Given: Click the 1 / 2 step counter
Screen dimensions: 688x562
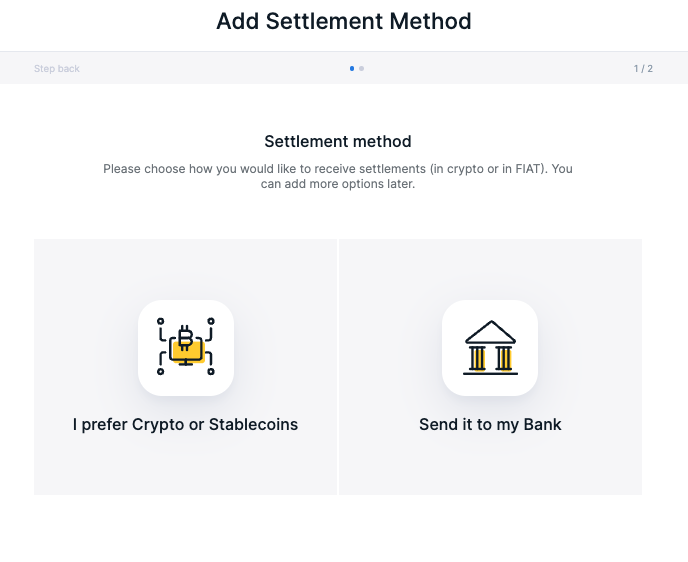Looking at the screenshot, I should (x=643, y=68).
